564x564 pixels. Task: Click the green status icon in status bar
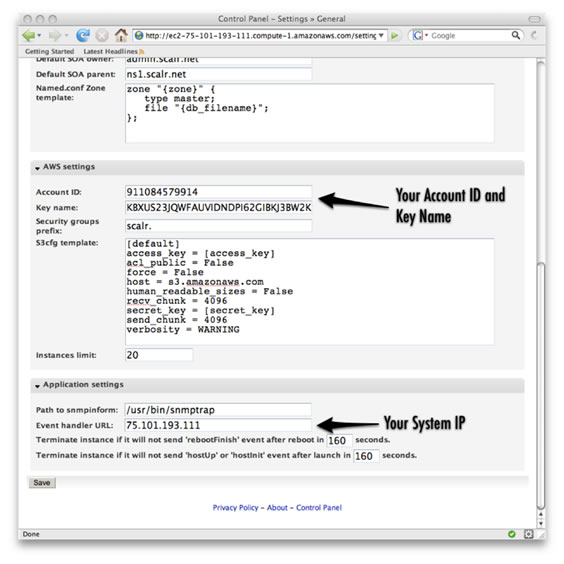click(511, 534)
